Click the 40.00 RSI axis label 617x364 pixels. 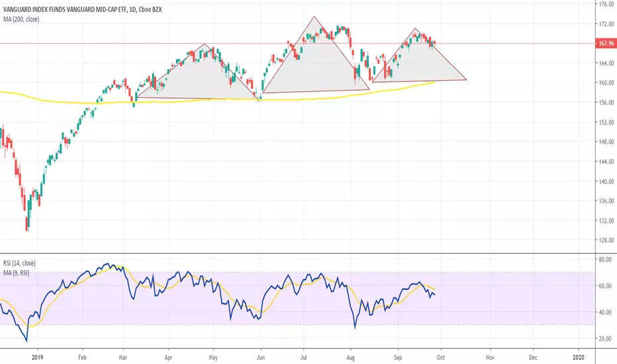point(605,312)
